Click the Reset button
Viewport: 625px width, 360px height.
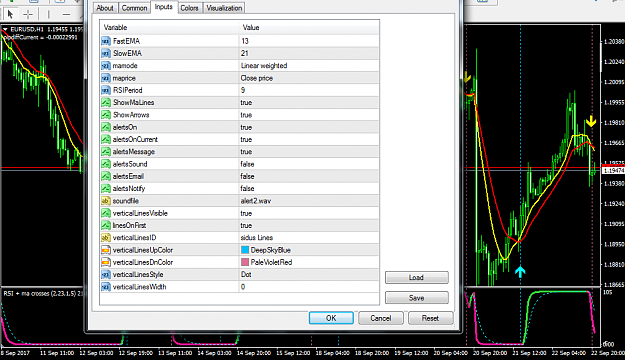coord(430,318)
